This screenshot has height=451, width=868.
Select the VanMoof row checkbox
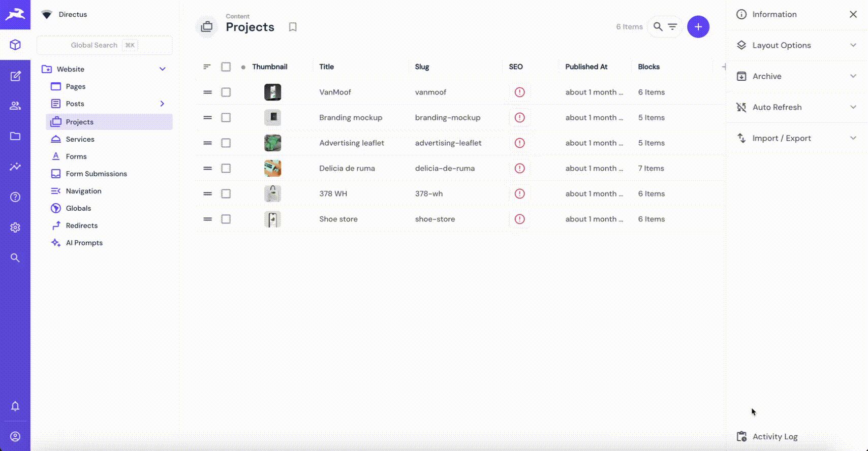pos(226,92)
